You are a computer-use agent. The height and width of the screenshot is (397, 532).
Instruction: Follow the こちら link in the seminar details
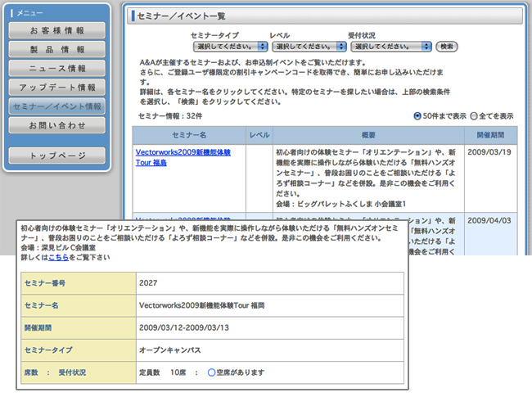click(x=57, y=257)
